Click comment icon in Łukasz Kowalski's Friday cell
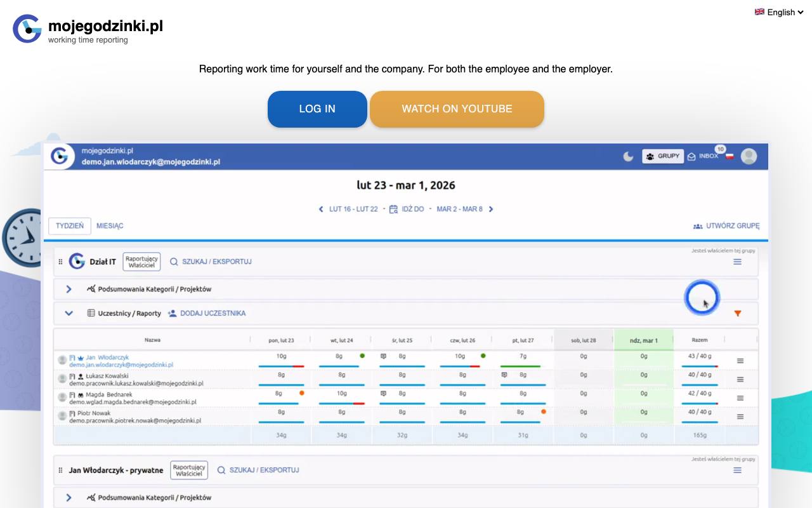This screenshot has width=812, height=508. click(x=504, y=375)
